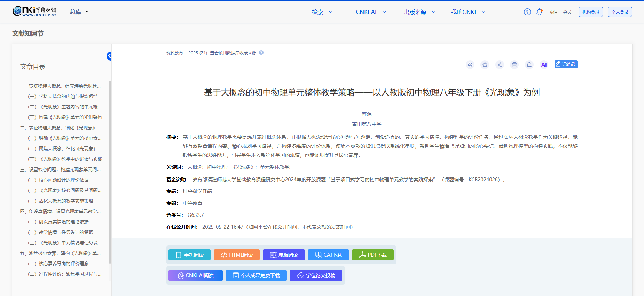The width and height of the screenshot is (644, 296).
Task: Open the 我的CNKI menu
Action: point(468,12)
